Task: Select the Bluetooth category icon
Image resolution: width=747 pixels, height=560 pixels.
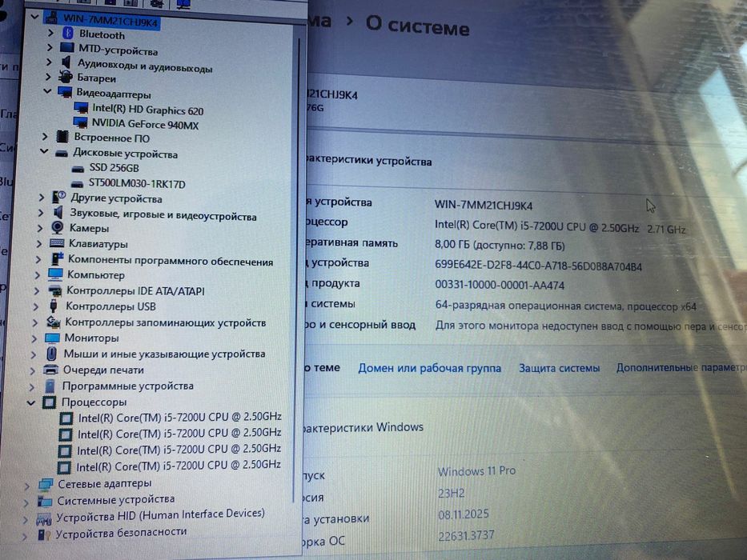Action: click(x=68, y=33)
